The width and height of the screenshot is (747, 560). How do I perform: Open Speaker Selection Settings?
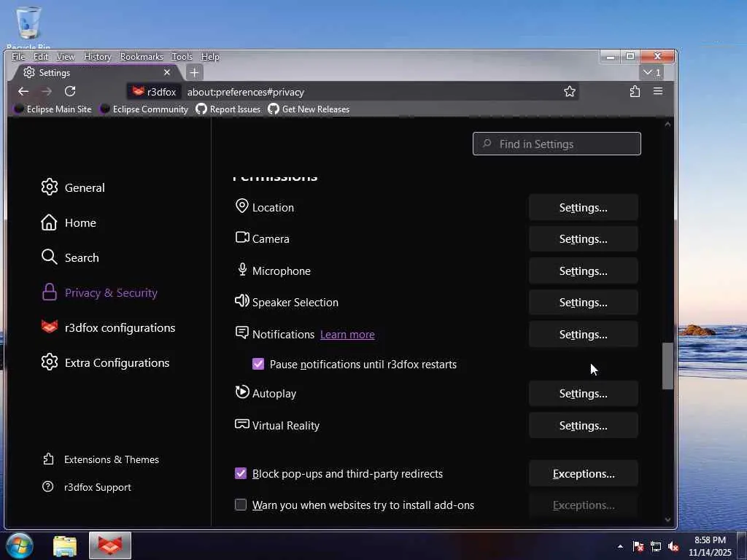pos(583,303)
